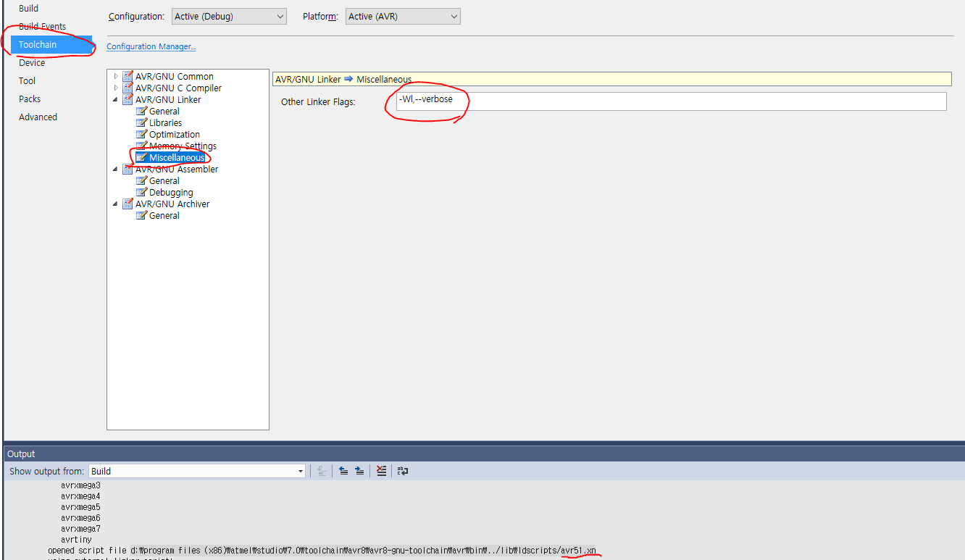Select AVR/GNU Linker in the tree
965x560 pixels.
click(168, 99)
